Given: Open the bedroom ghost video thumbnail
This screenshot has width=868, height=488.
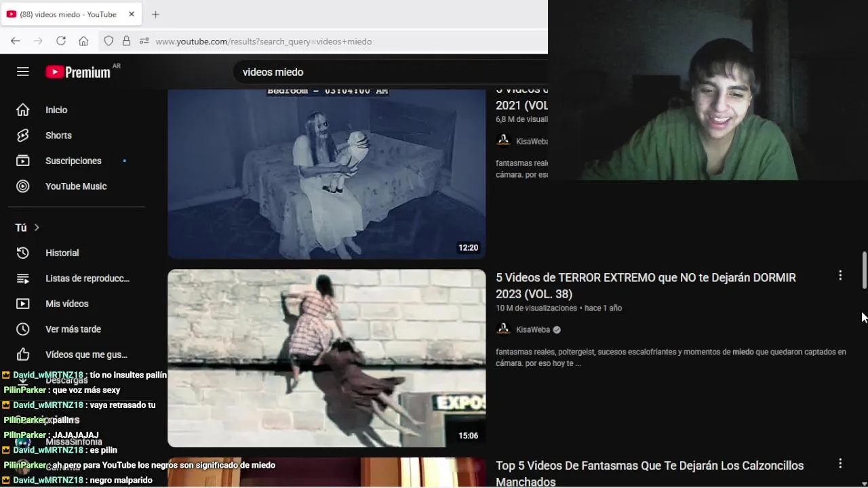Looking at the screenshot, I should pos(327,174).
